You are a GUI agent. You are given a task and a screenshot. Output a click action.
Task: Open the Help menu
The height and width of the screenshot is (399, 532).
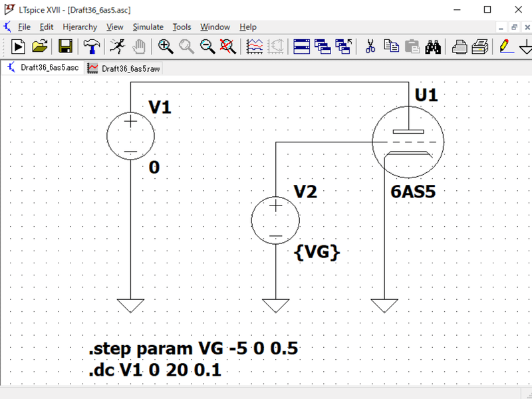tap(247, 27)
